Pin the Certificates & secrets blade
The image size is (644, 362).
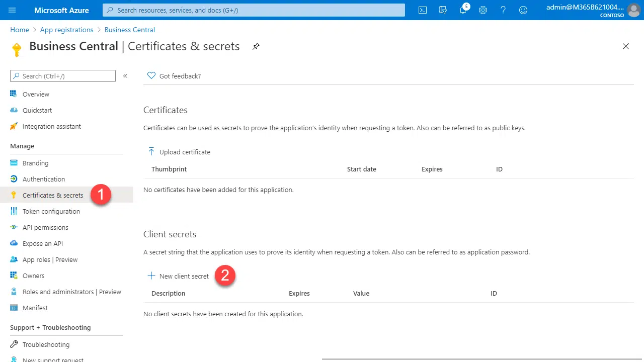tap(256, 46)
